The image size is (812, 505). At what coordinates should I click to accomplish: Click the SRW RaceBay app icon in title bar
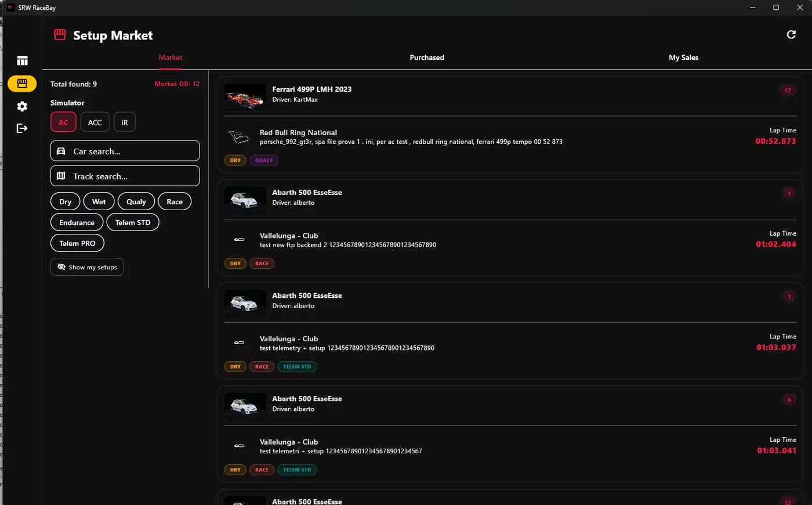[10, 8]
